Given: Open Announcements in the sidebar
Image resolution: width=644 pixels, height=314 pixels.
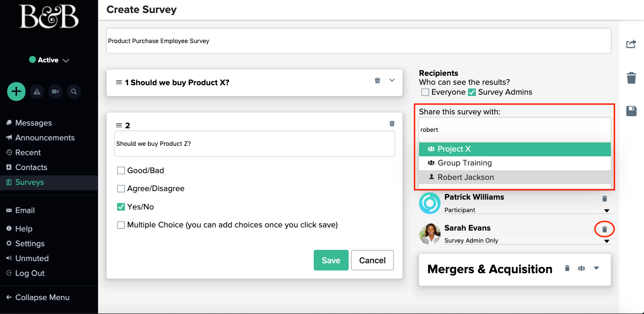Looking at the screenshot, I should coord(45,138).
